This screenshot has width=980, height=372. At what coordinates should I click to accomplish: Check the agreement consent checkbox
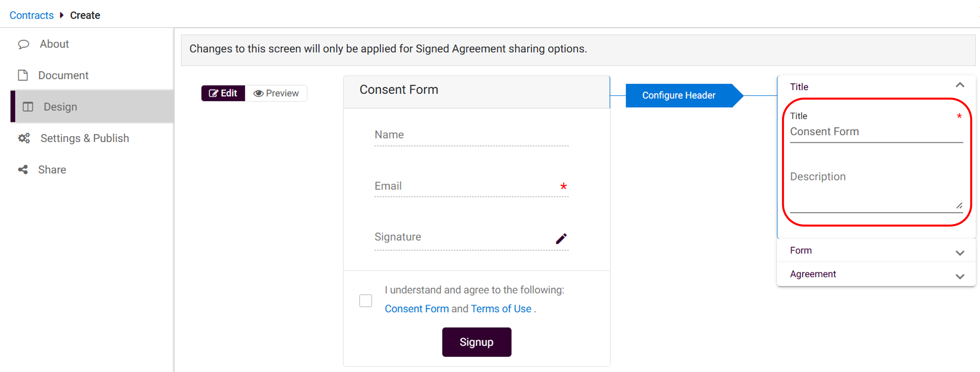click(365, 301)
